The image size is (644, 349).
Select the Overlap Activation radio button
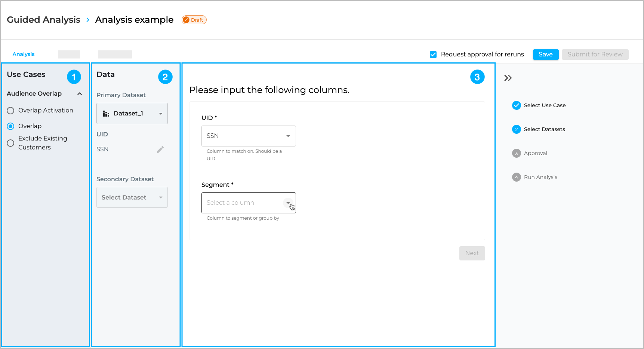tap(10, 111)
